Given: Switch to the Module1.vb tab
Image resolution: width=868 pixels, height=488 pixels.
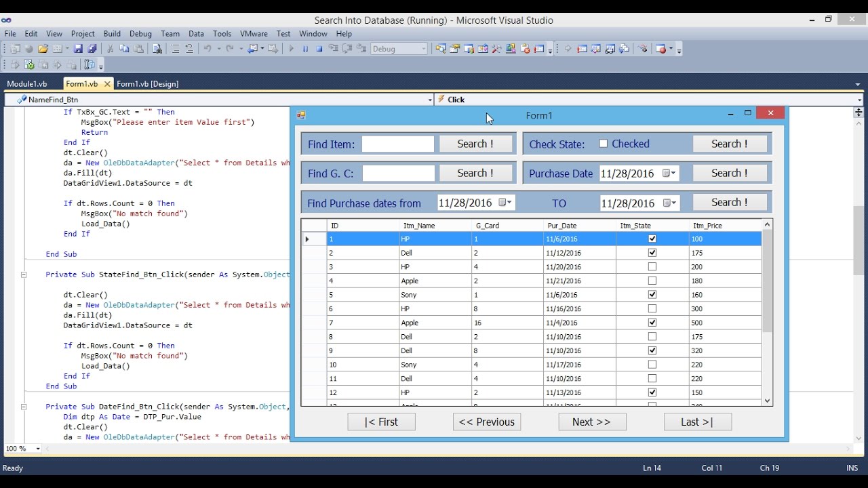Looking at the screenshot, I should click(x=27, y=84).
